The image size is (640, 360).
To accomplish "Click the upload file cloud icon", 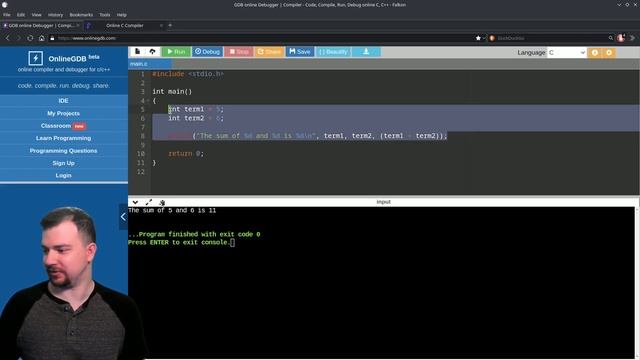I will 152,51.
